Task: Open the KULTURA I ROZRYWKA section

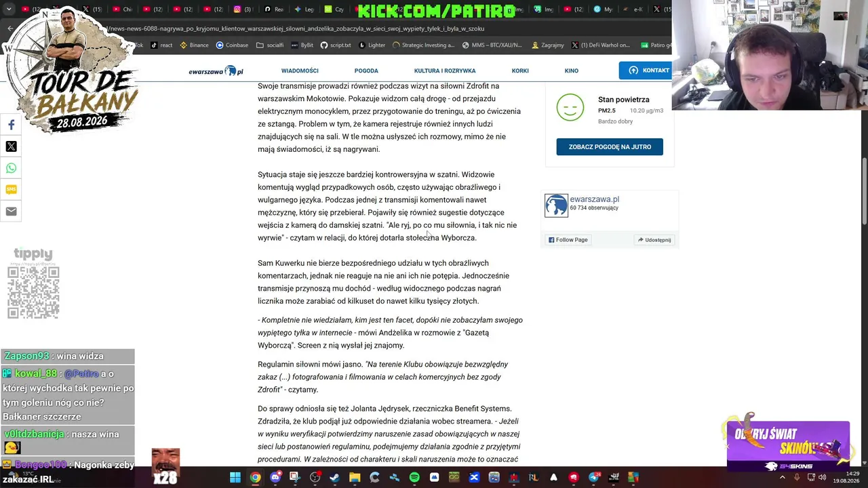Action: (x=445, y=70)
